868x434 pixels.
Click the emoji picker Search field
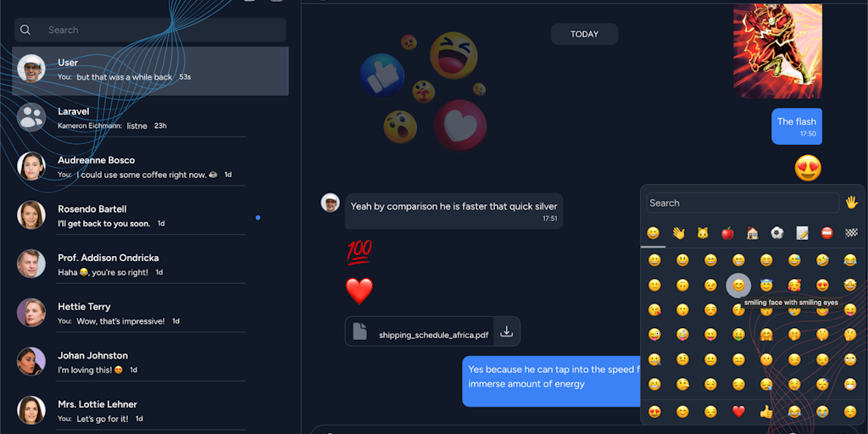pos(743,203)
